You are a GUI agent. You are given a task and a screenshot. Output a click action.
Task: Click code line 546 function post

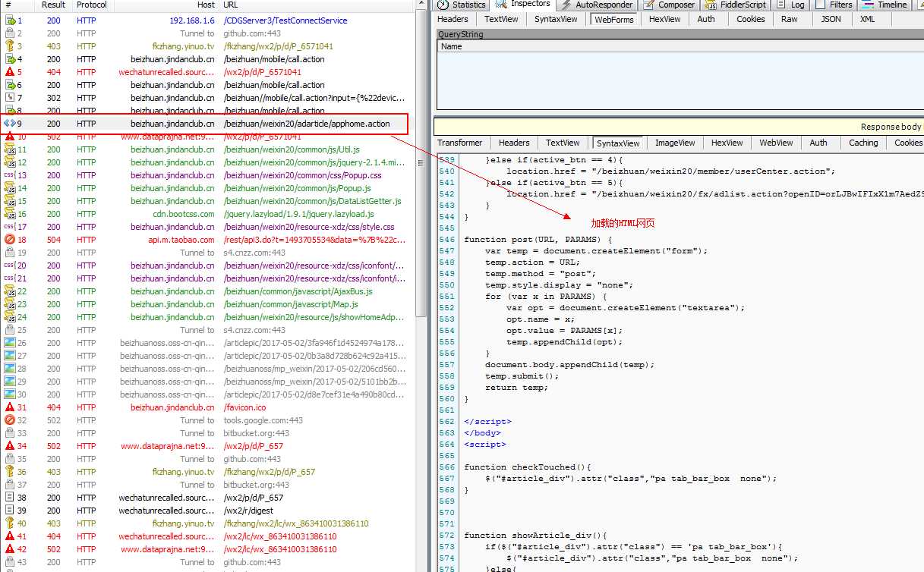(x=538, y=240)
